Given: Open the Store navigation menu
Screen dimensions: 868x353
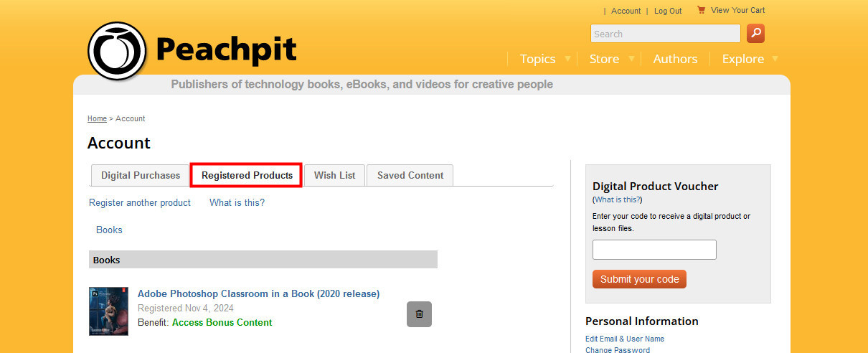Looking at the screenshot, I should tap(604, 59).
